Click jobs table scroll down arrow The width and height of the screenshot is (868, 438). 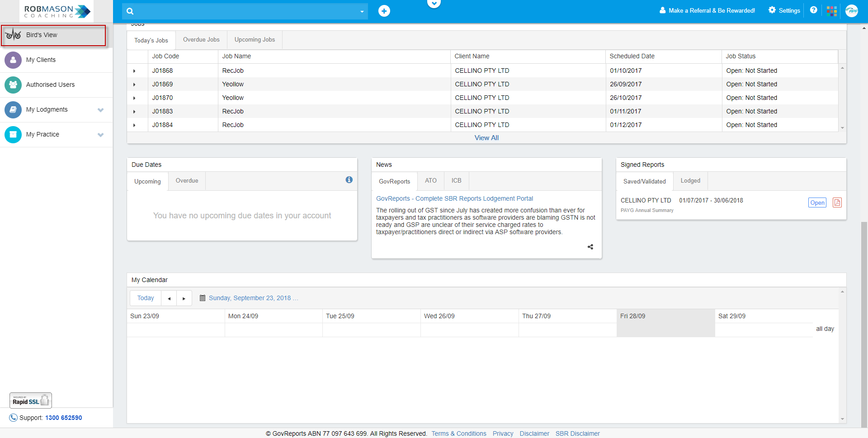842,128
